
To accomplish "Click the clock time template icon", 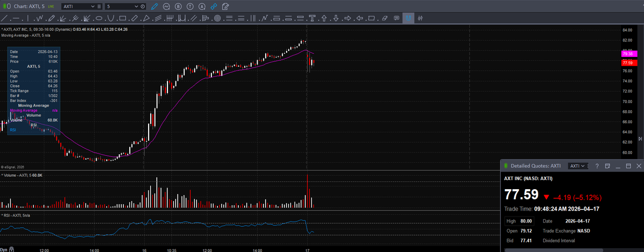I will [x=143, y=6].
